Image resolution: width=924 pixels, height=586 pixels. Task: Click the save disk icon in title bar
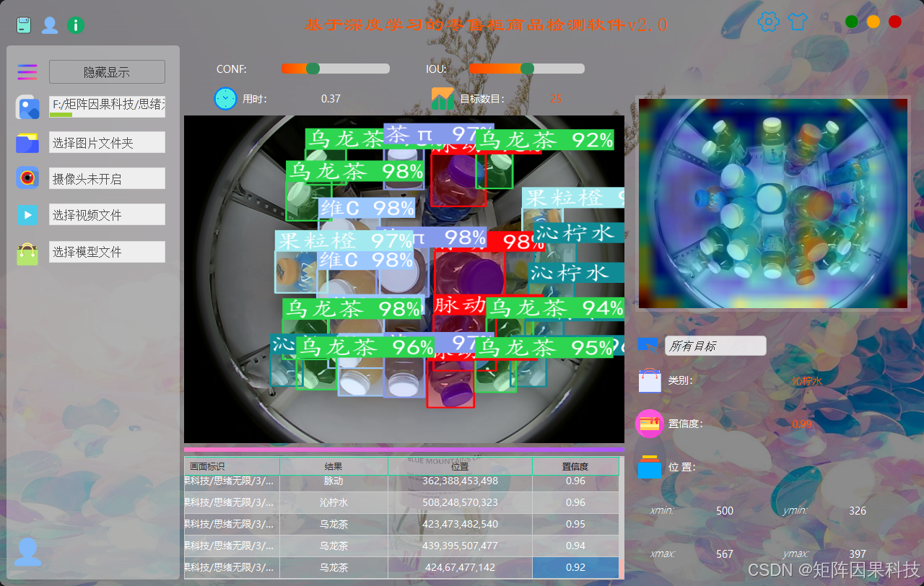coord(24,25)
